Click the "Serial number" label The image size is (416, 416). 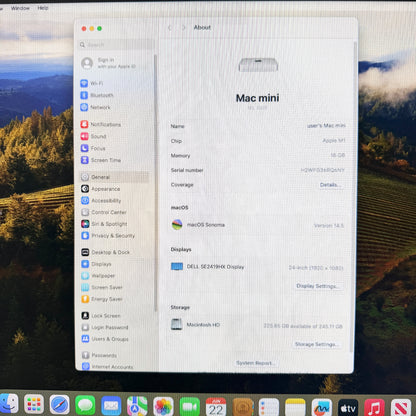pyautogui.click(x=187, y=170)
